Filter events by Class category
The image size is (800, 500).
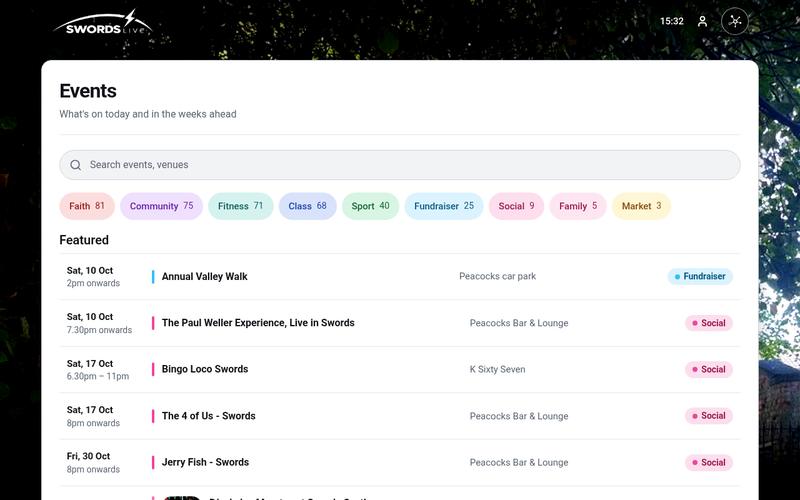[307, 206]
